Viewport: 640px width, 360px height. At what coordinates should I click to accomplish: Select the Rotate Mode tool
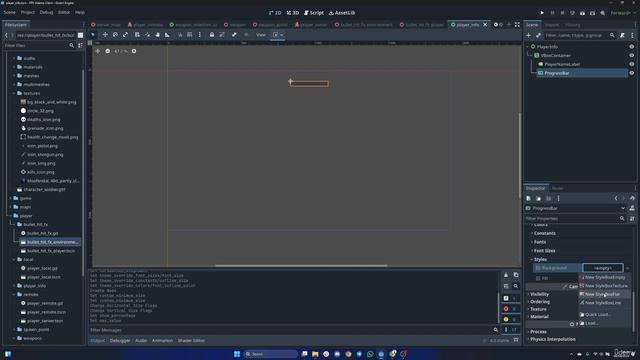click(x=115, y=35)
